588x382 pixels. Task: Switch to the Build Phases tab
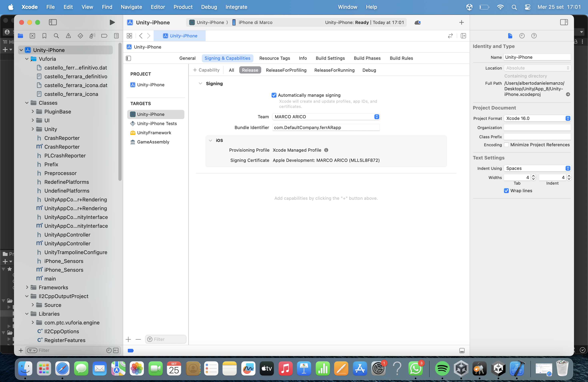367,58
